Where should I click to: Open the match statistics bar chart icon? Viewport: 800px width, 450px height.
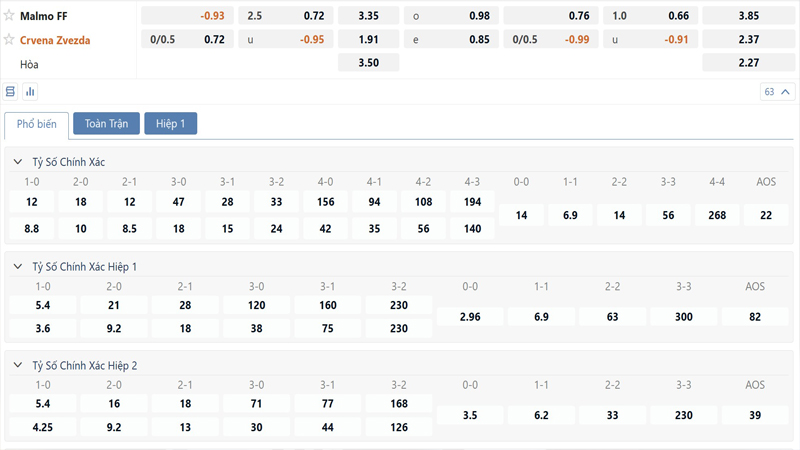[x=30, y=92]
